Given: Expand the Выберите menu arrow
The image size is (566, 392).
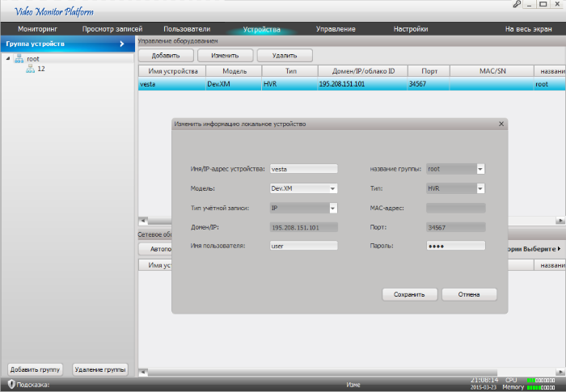Looking at the screenshot, I should pos(560,249).
